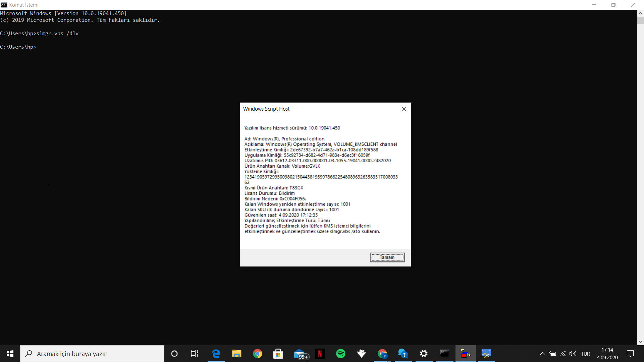Screen dimensions: 644x362
Task: Open Snip & Sketch from the taskbar
Action: (x=486, y=354)
